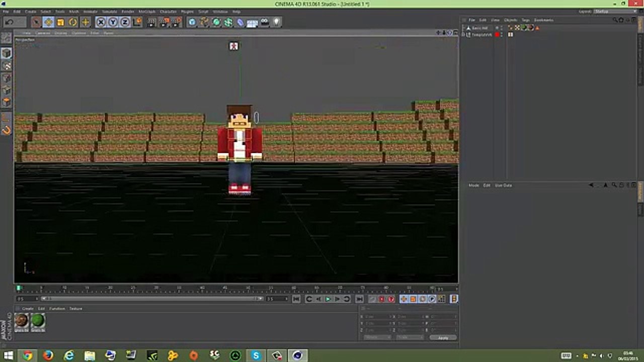Open the deformer objects icon
The height and width of the screenshot is (362, 644).
tap(240, 22)
